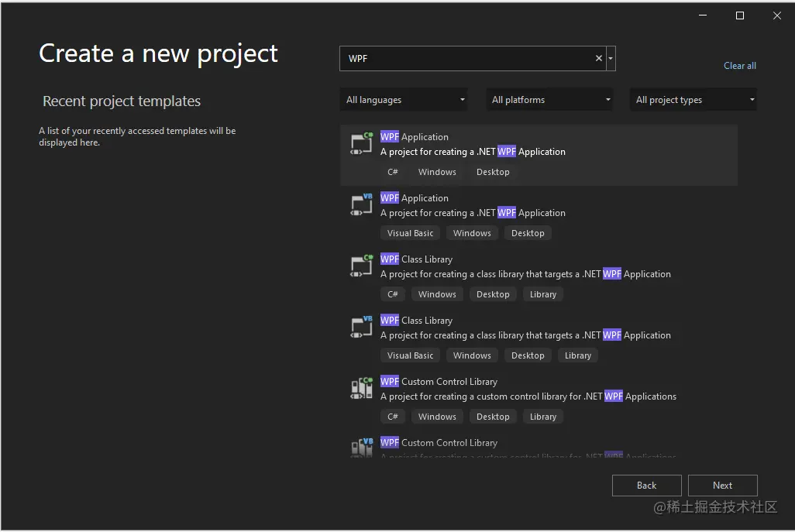Click the VB WPF Custom Control Library icon
Screen dimensions: 795x532
coord(362,447)
